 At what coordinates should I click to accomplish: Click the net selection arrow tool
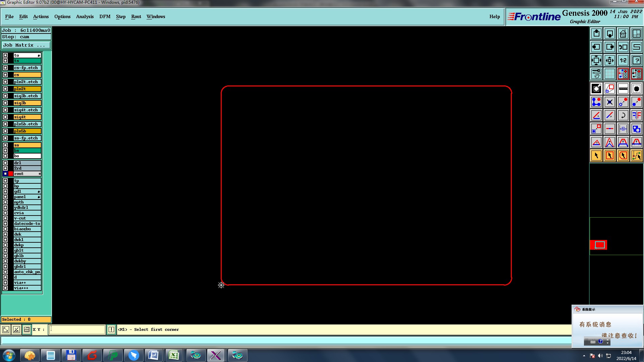click(636, 156)
